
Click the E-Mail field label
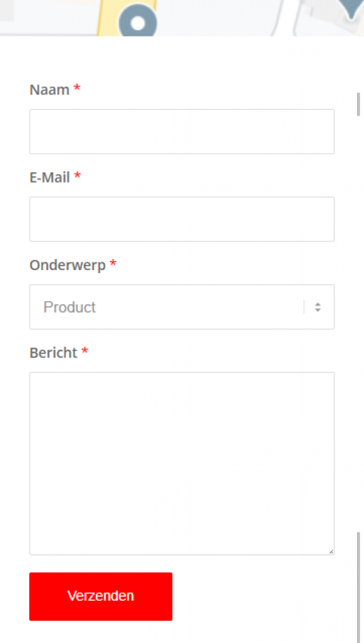click(50, 177)
